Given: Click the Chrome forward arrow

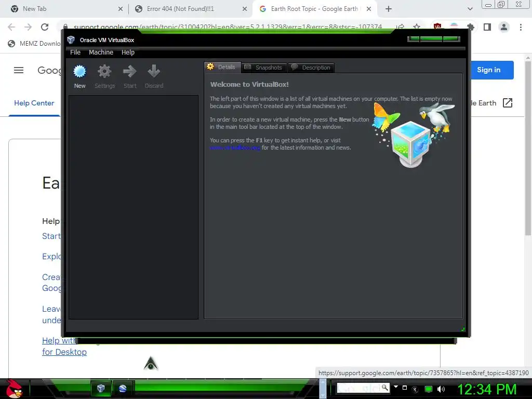Looking at the screenshot, I should [28, 27].
